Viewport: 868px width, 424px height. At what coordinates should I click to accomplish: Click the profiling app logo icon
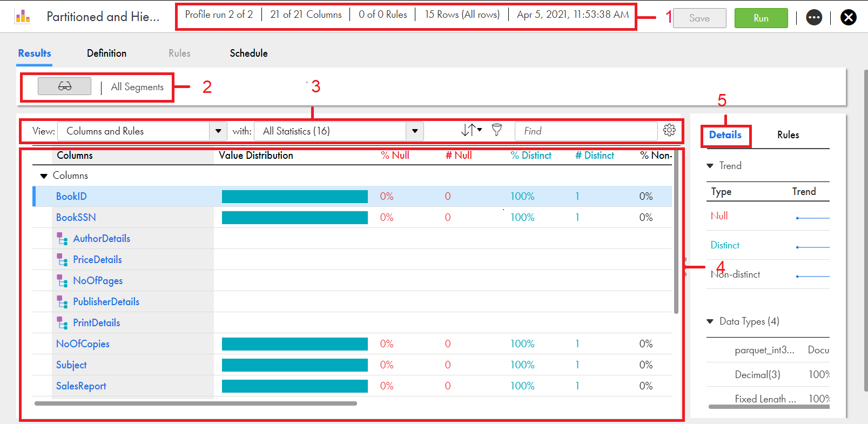(x=23, y=17)
